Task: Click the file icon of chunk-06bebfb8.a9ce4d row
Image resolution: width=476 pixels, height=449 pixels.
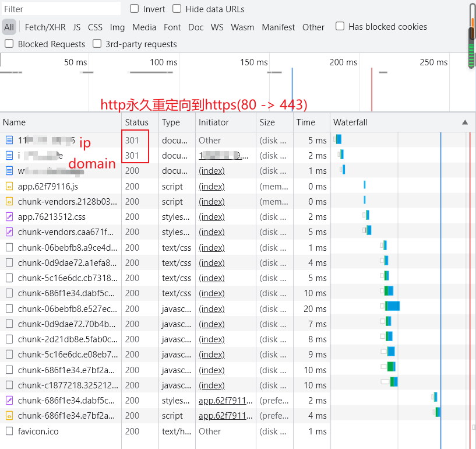Action: 9,248
